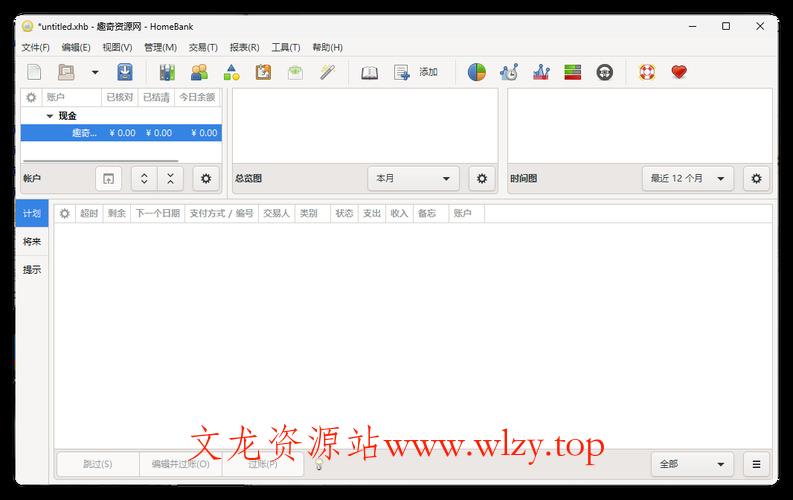Open the Balance report chart icon
The image size is (793, 500).
tap(541, 72)
